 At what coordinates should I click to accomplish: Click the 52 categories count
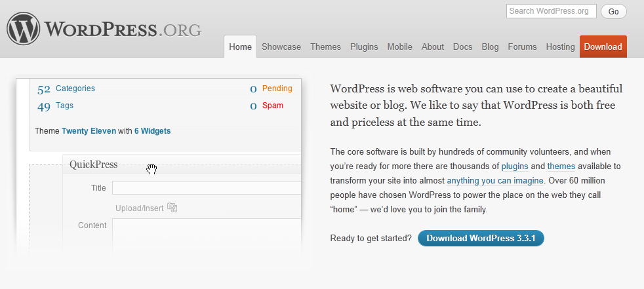tap(43, 89)
